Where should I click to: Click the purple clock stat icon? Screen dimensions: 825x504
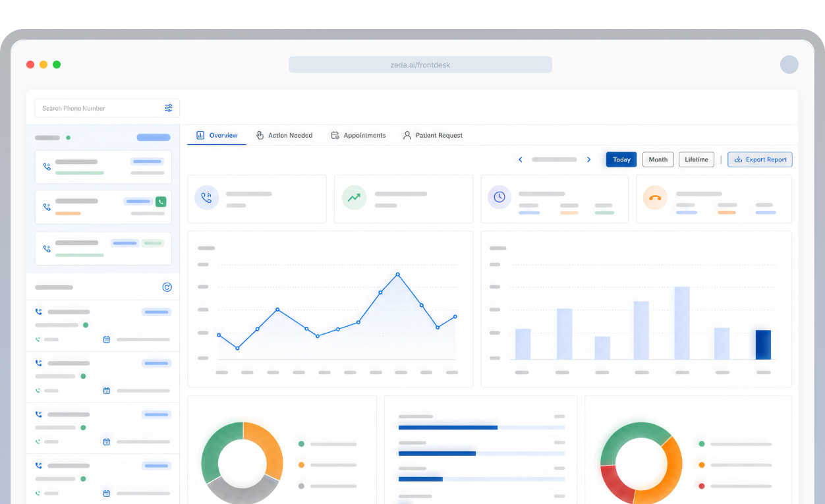coord(499,197)
